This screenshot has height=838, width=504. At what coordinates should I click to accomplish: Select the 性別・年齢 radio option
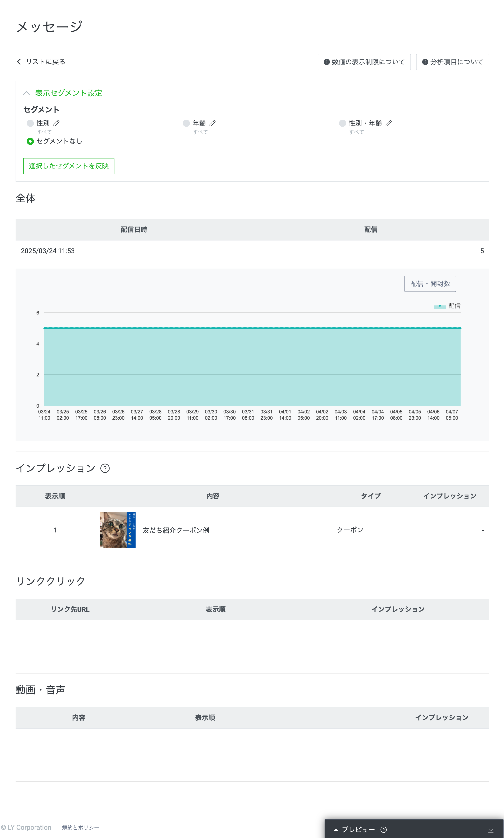(x=342, y=123)
